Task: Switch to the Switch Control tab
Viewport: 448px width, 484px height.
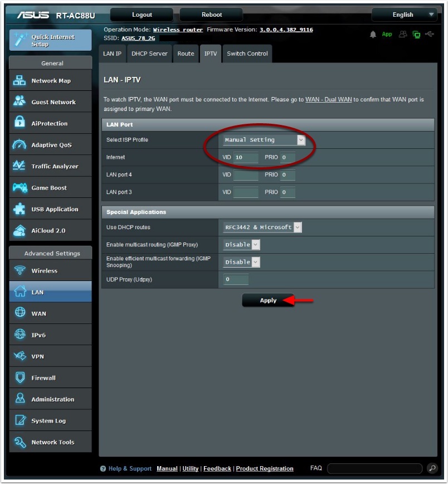Action: coord(247,54)
